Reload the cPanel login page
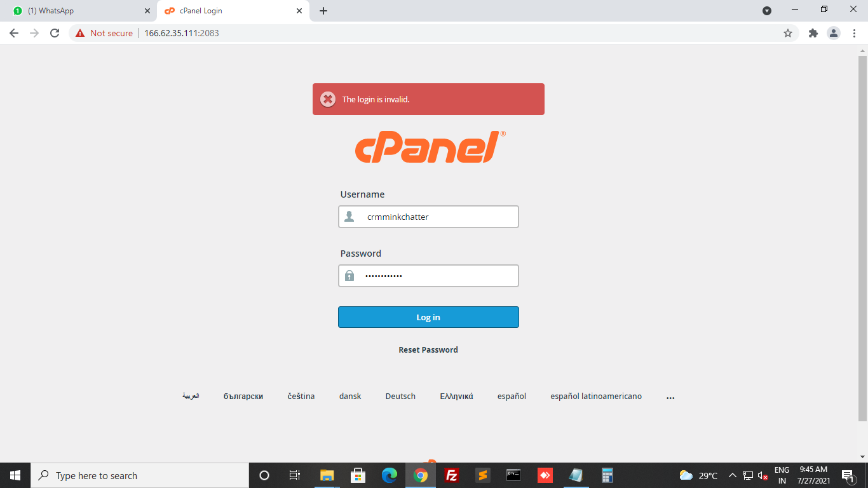The height and width of the screenshot is (488, 868). point(55,33)
